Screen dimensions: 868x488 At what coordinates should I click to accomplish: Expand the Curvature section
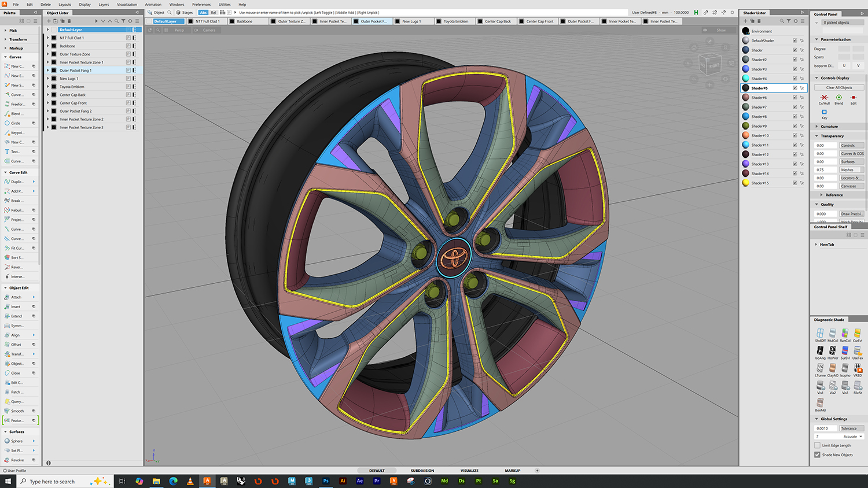816,126
